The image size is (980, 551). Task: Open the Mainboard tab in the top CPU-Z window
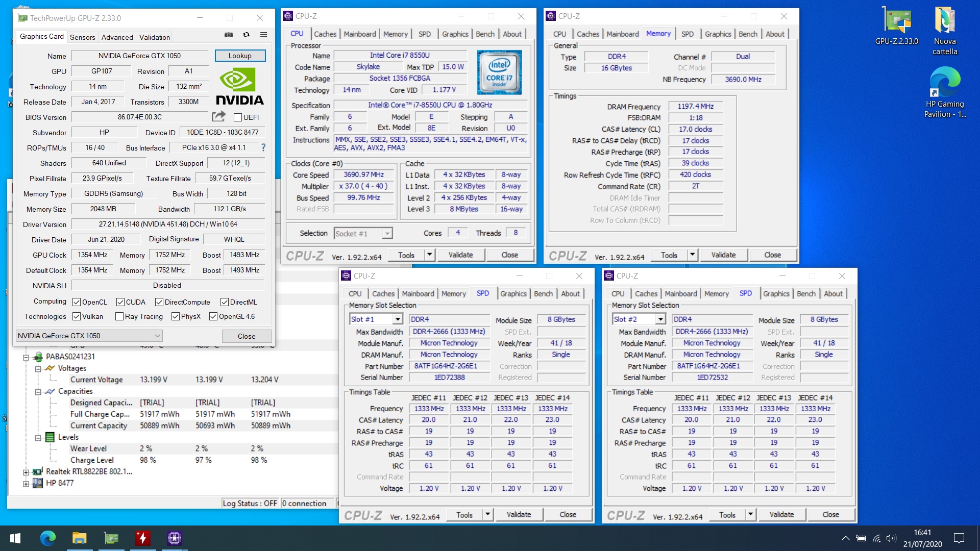(359, 34)
